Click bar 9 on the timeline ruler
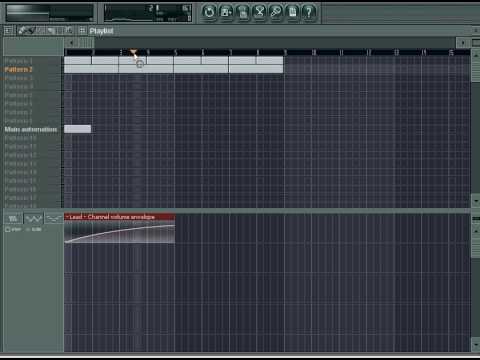This screenshot has width=480, height=360. [x=285, y=52]
